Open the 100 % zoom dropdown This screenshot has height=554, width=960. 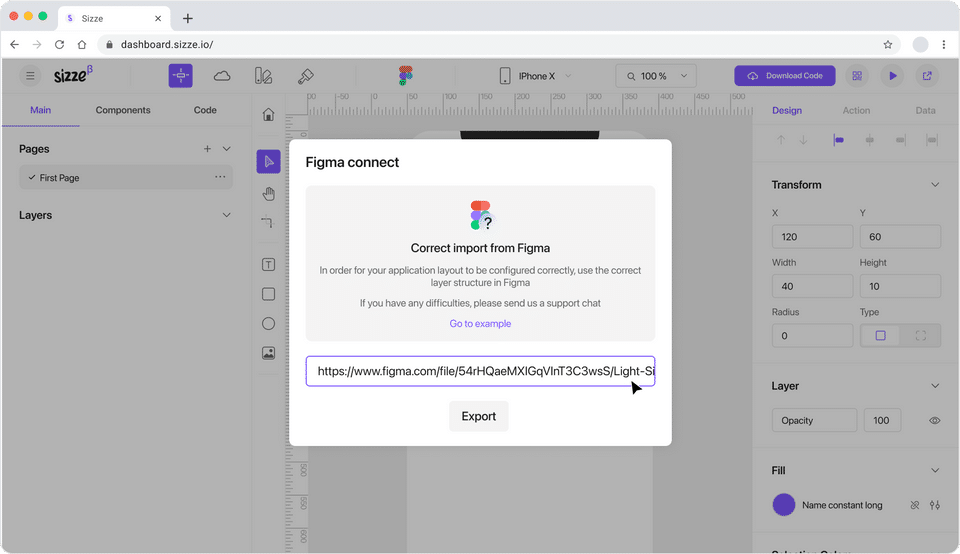pos(656,76)
